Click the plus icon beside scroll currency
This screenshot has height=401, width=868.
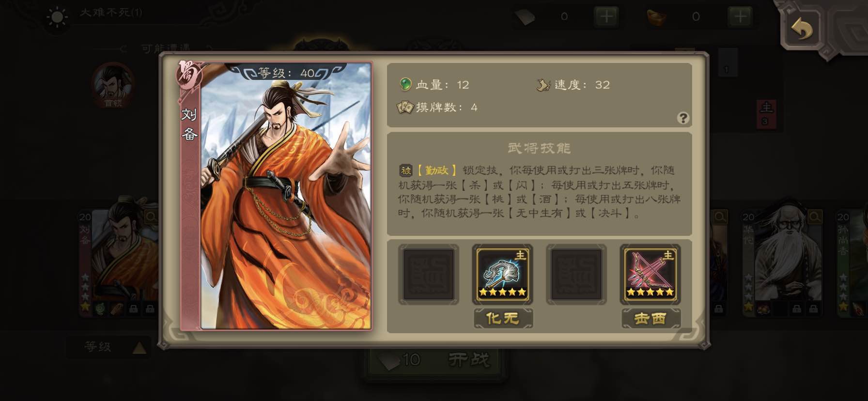(606, 17)
